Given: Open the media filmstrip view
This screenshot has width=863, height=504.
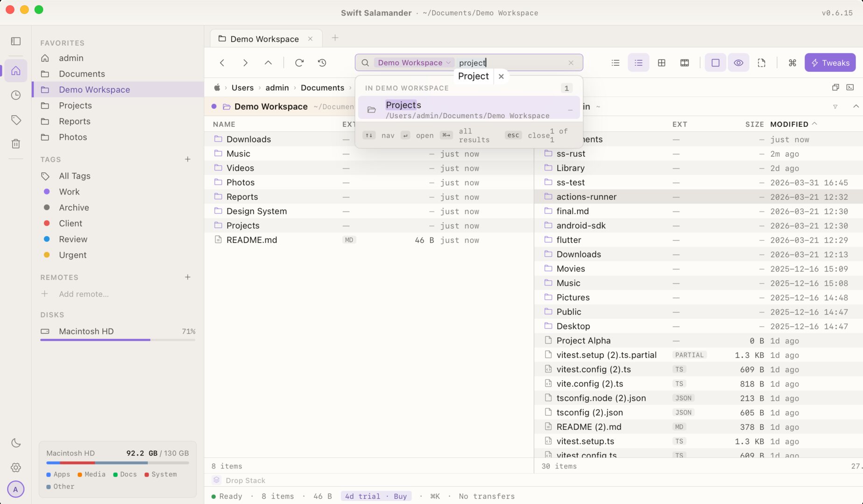Looking at the screenshot, I should point(685,63).
